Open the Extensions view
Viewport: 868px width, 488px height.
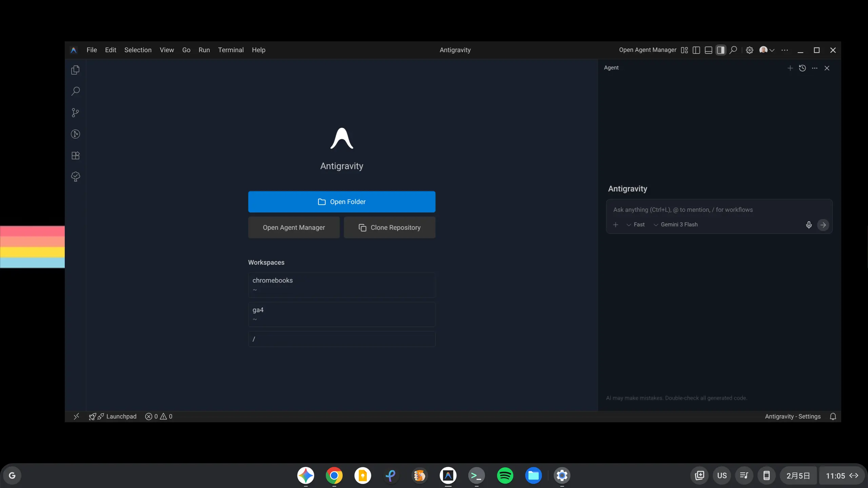[75, 156]
